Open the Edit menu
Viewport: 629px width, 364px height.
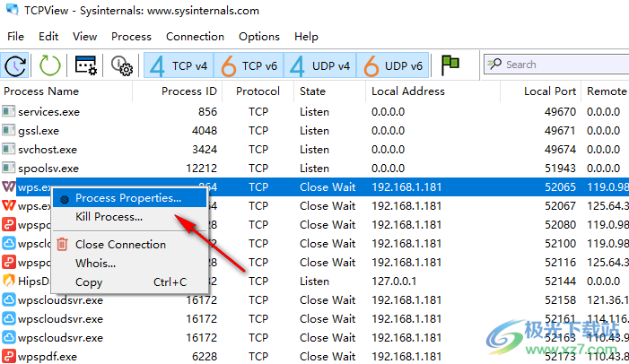(x=48, y=37)
